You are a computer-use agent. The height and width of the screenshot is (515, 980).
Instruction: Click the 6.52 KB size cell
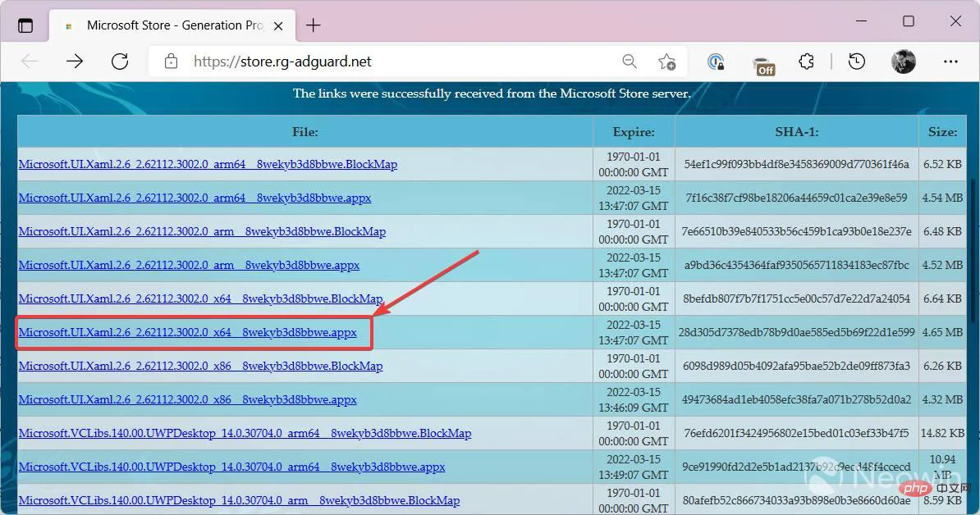click(942, 164)
